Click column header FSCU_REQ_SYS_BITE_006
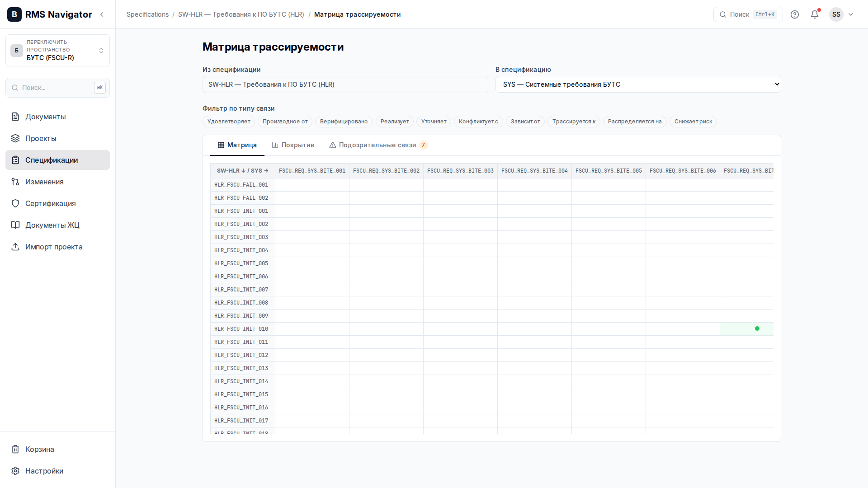 [x=683, y=171]
